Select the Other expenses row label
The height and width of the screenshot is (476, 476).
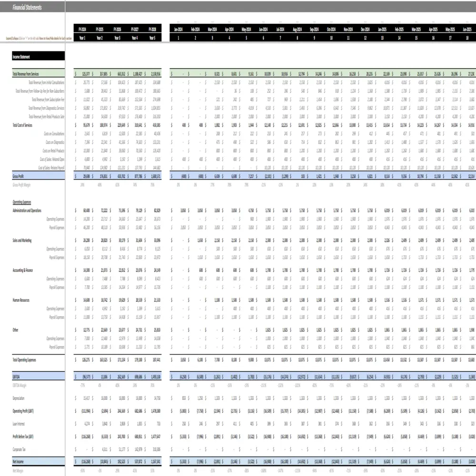[16, 330]
